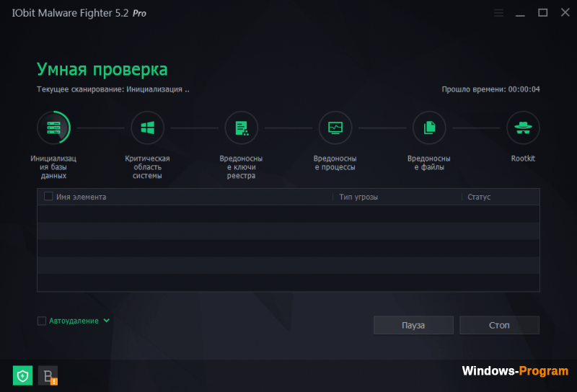Screen dimensions: 577x392
Task: Click the Автоудаление label text
Action: click(x=74, y=321)
